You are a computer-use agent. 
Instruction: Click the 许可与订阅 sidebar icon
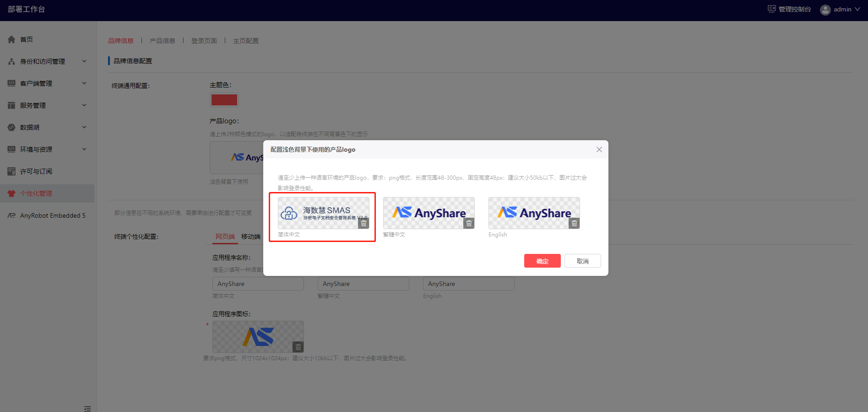coord(11,171)
